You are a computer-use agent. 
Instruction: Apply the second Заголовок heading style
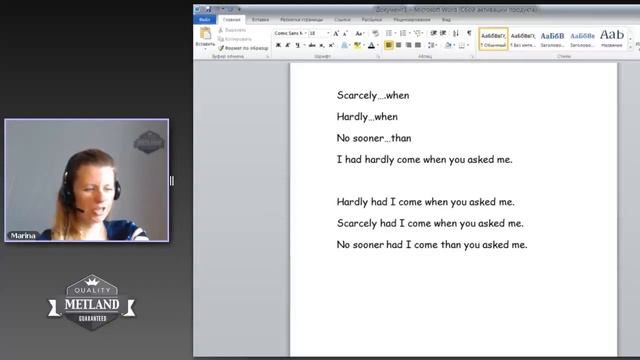582,39
